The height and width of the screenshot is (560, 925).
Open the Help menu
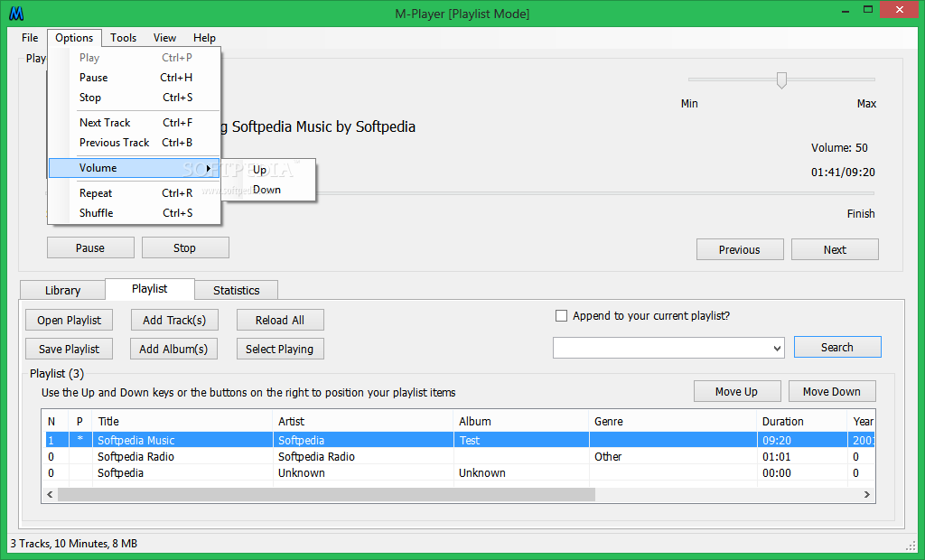(204, 38)
